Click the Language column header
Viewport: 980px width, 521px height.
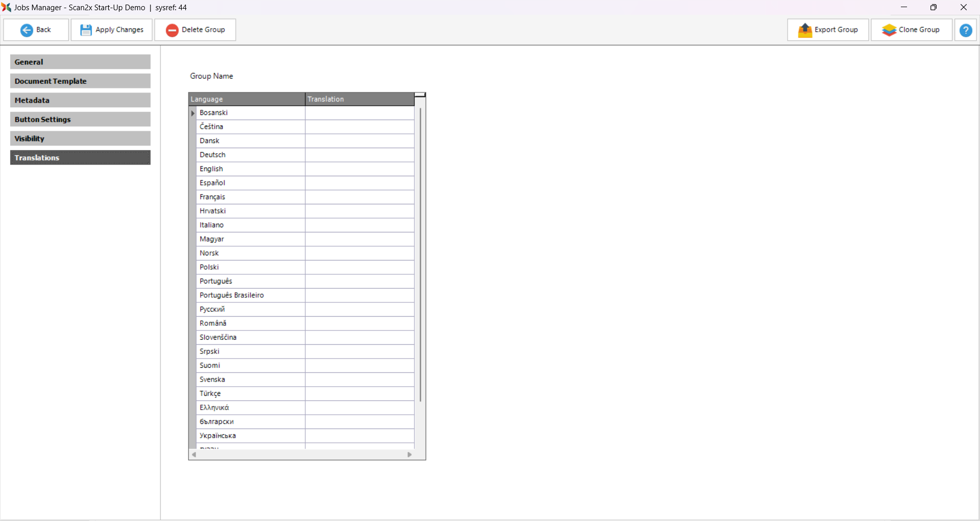click(x=247, y=99)
